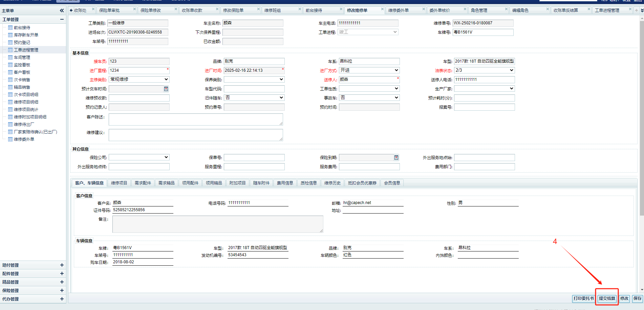Collapse the 工单管理 section
This screenshot has height=310, width=644.
coord(62,19)
